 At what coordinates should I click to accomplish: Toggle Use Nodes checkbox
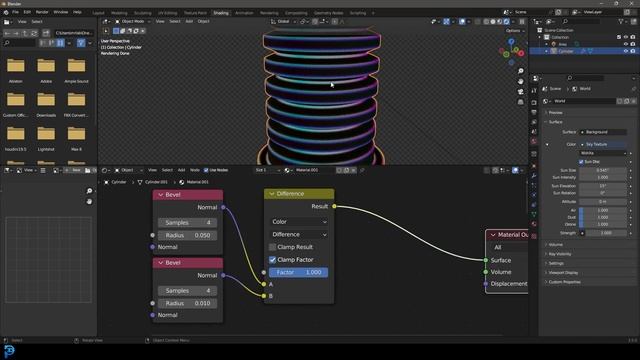pyautogui.click(x=206, y=170)
